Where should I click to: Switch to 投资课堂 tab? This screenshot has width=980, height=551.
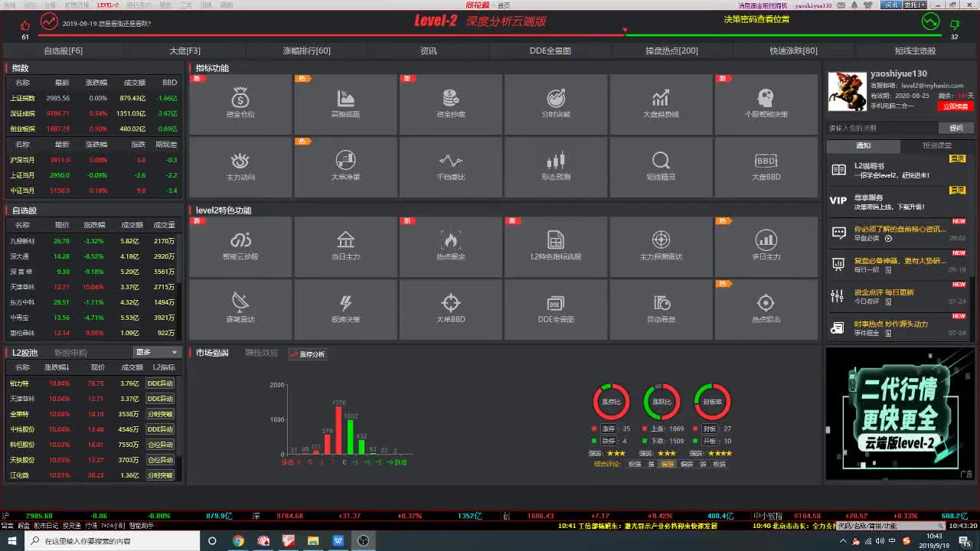coord(937,145)
